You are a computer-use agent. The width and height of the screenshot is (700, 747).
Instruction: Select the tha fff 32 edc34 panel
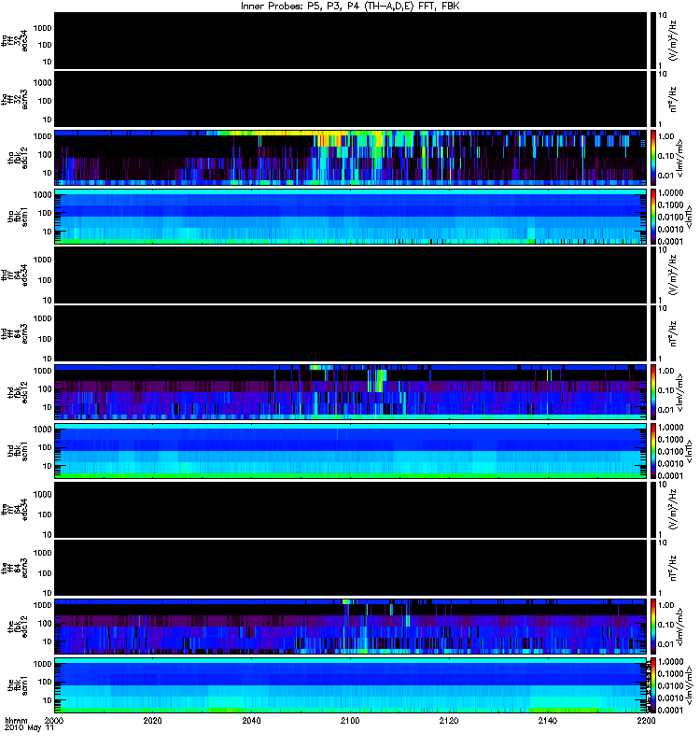click(x=351, y=40)
